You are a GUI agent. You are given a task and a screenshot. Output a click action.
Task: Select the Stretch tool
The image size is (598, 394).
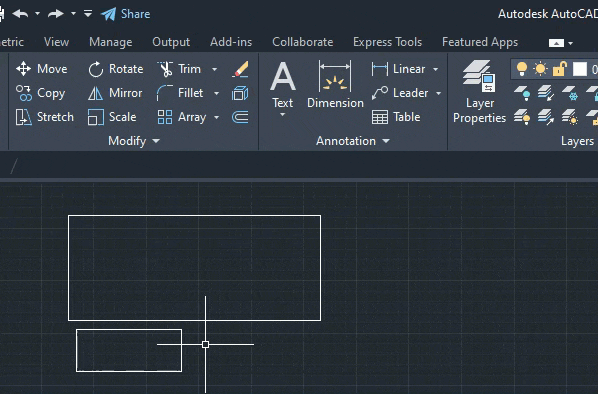45,117
